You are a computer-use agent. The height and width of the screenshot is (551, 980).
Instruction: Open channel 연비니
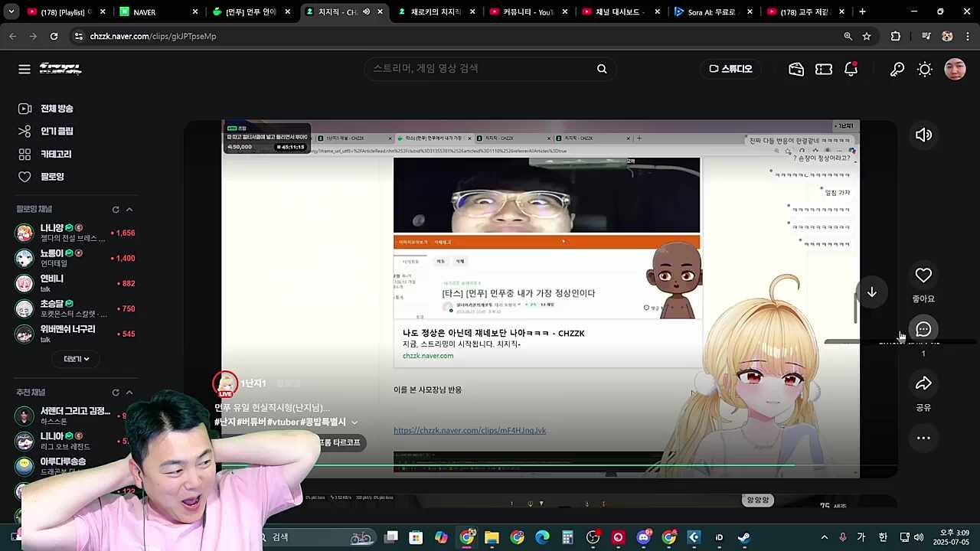[75, 283]
